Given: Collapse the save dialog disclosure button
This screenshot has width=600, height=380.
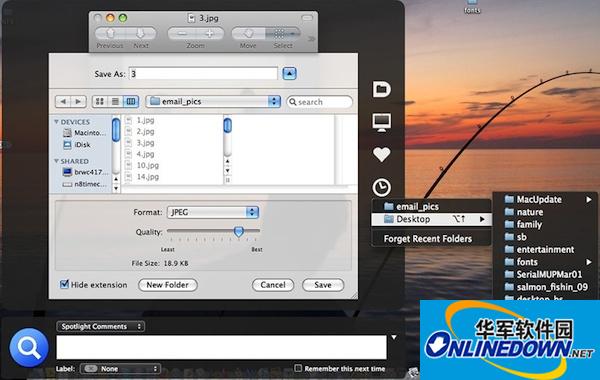Looking at the screenshot, I should pyautogui.click(x=289, y=73).
